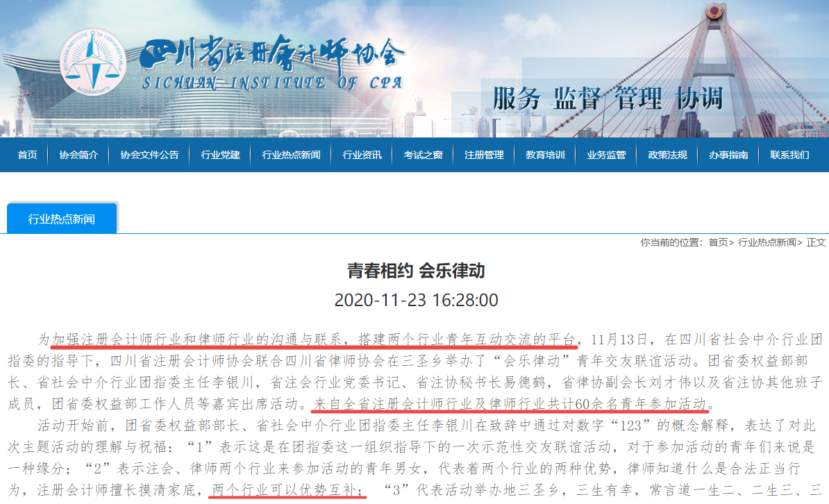Navigate to 教育培训 section
This screenshot has width=829, height=504.
point(544,155)
